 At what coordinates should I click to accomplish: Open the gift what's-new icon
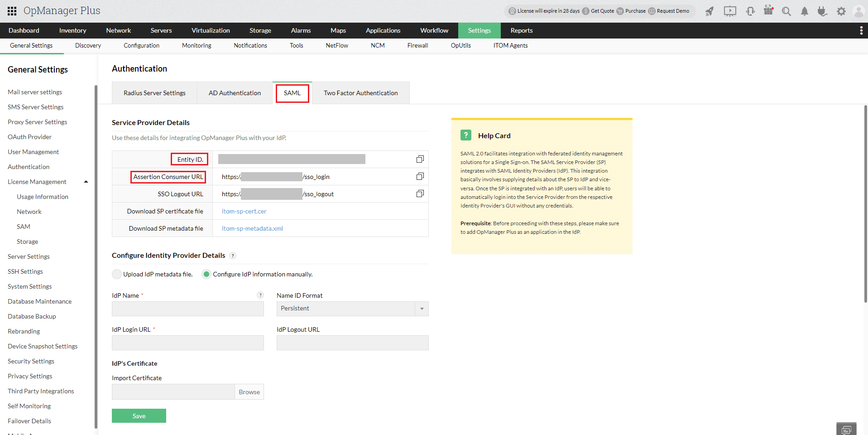pyautogui.click(x=768, y=10)
